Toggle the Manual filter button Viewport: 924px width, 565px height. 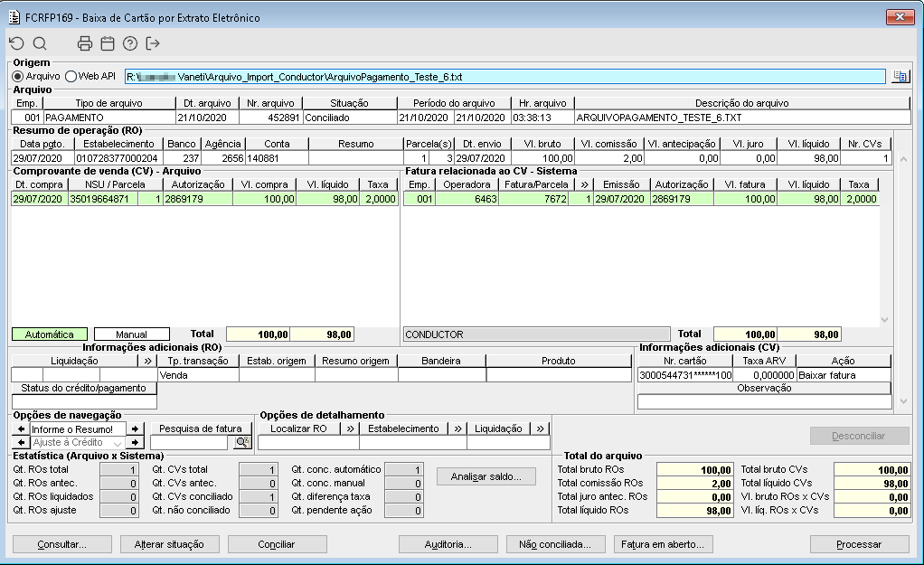point(131,334)
